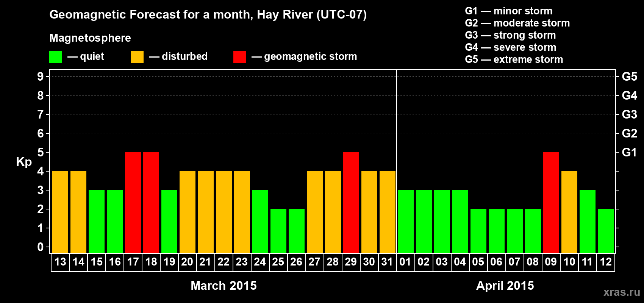The height and width of the screenshot is (303, 644).
Task: Select the red bar for March 29
Action: coord(351,202)
